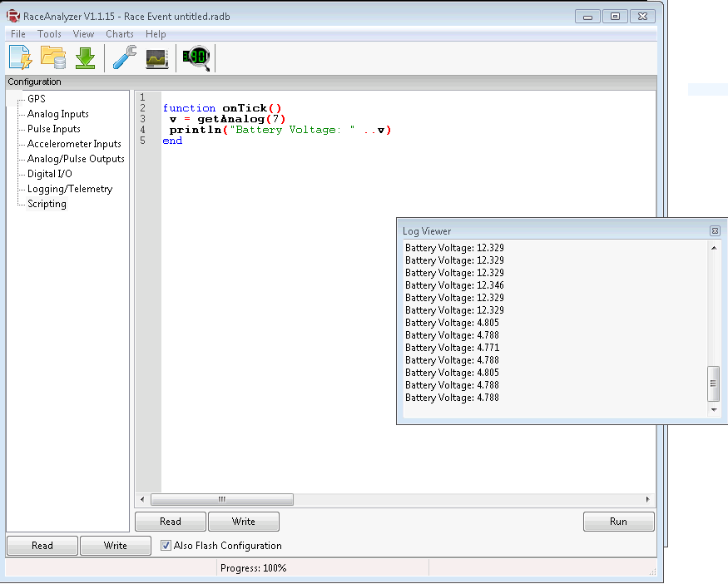Viewport: 728px width, 584px height.
Task: Maximize the RaceAnalyzer window
Action: [615, 17]
